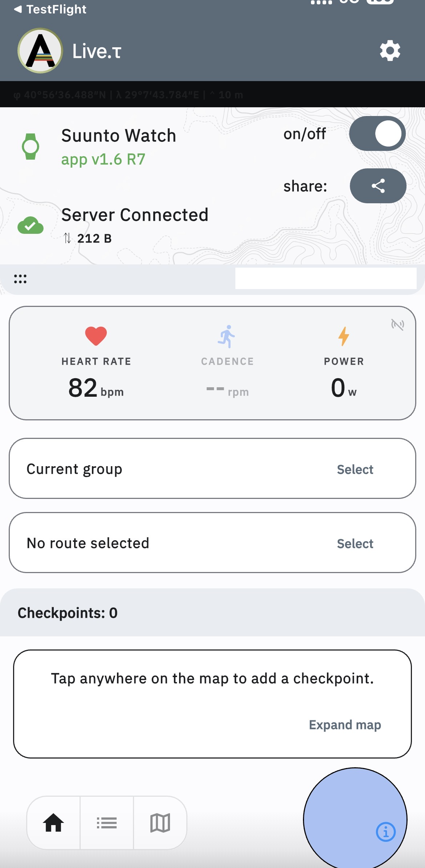This screenshot has height=868, width=425.
Task: Switch to the map tab
Action: tap(160, 823)
